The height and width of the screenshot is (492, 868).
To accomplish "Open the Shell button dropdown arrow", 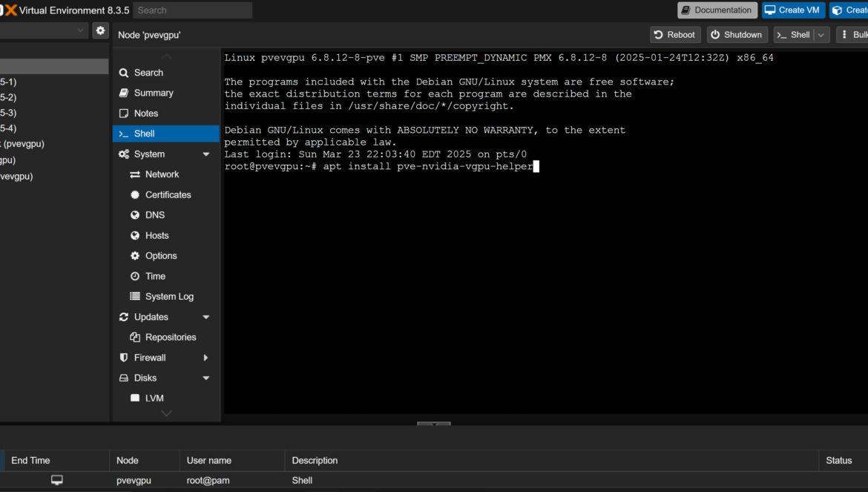I will tap(821, 35).
